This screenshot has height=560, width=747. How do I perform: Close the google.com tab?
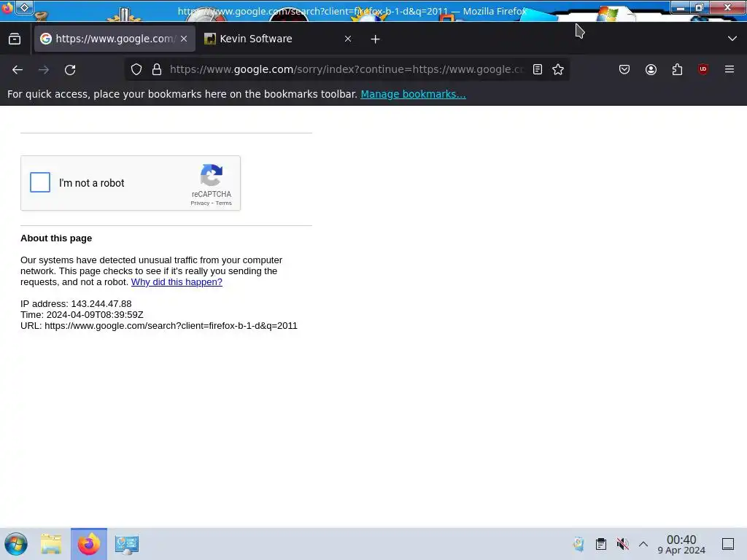(184, 39)
